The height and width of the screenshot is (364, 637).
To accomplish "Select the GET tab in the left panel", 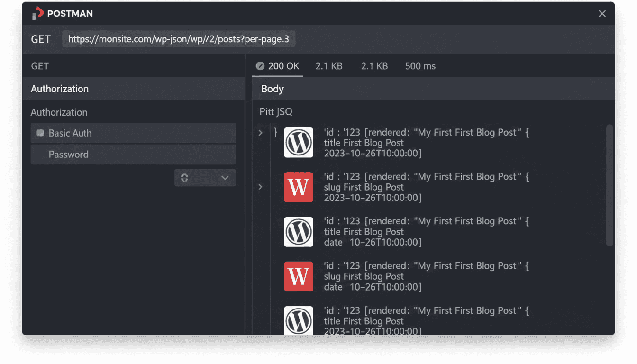I will [40, 66].
